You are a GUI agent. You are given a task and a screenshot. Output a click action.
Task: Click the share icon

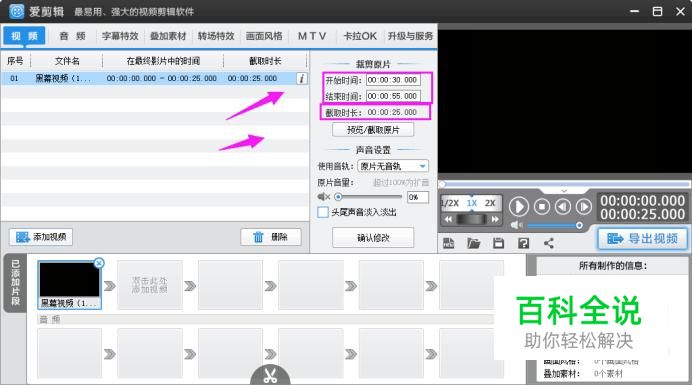(549, 243)
